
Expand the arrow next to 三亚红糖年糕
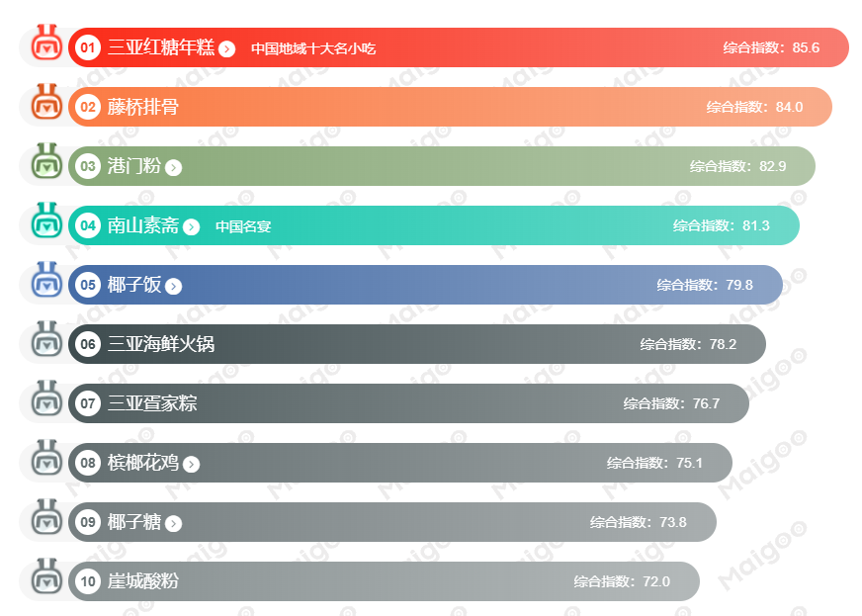[227, 48]
